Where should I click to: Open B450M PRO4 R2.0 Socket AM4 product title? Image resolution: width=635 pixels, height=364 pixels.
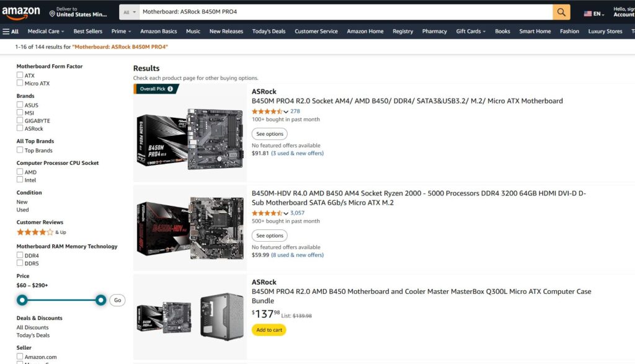(x=407, y=101)
